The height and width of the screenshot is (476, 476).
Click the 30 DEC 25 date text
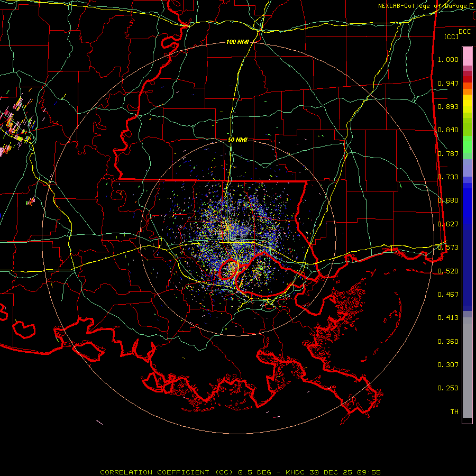[x=331, y=472]
